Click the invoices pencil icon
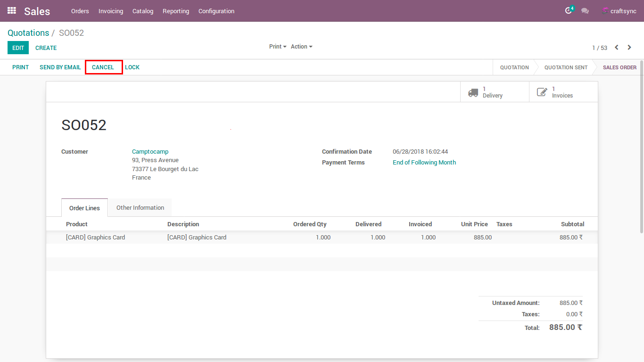This screenshot has width=644, height=362. [542, 92]
